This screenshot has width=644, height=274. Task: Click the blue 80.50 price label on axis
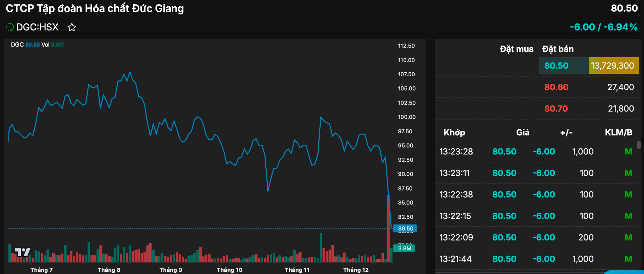405,228
